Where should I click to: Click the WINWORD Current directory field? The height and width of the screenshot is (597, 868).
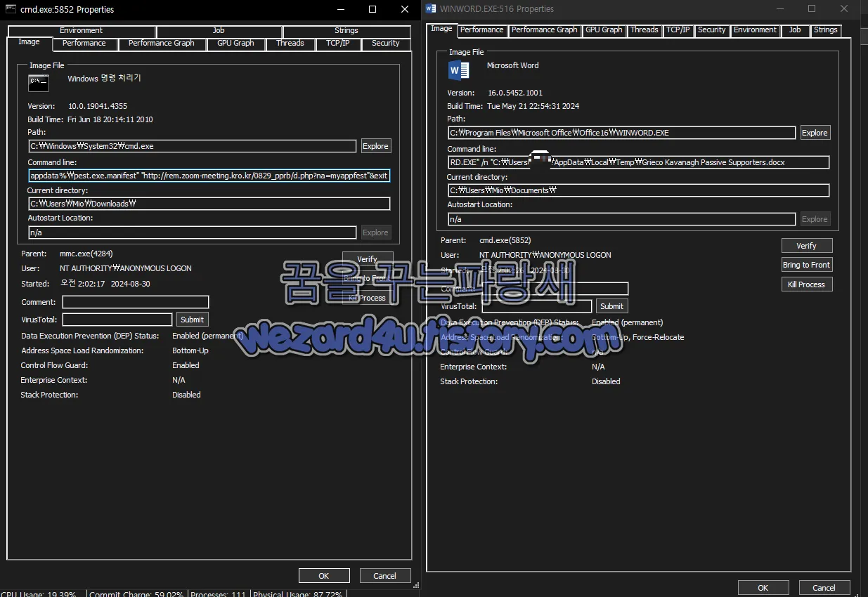pos(639,190)
